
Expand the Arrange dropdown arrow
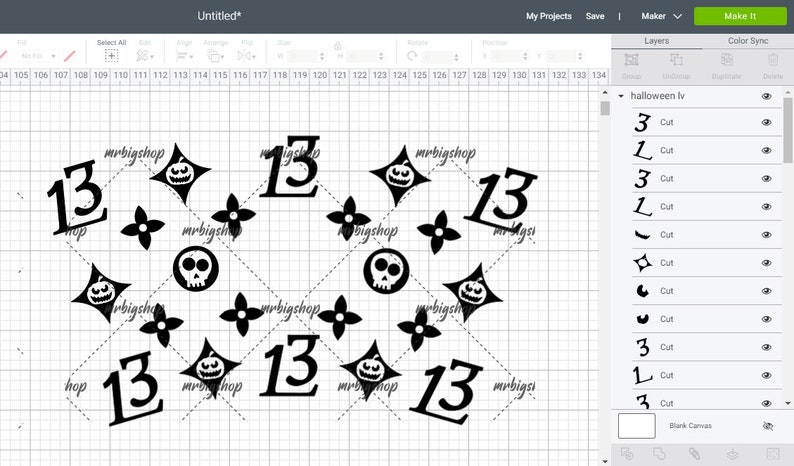pyautogui.click(x=222, y=57)
